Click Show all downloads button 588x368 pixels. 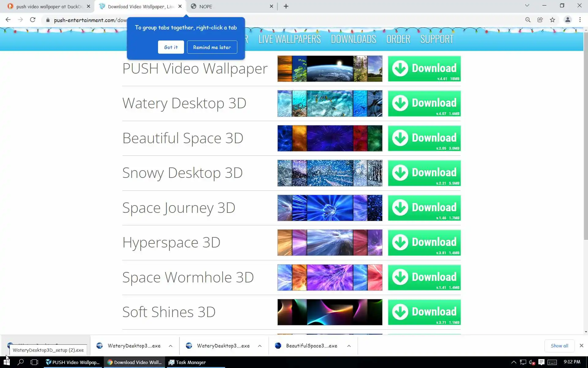tap(559, 346)
